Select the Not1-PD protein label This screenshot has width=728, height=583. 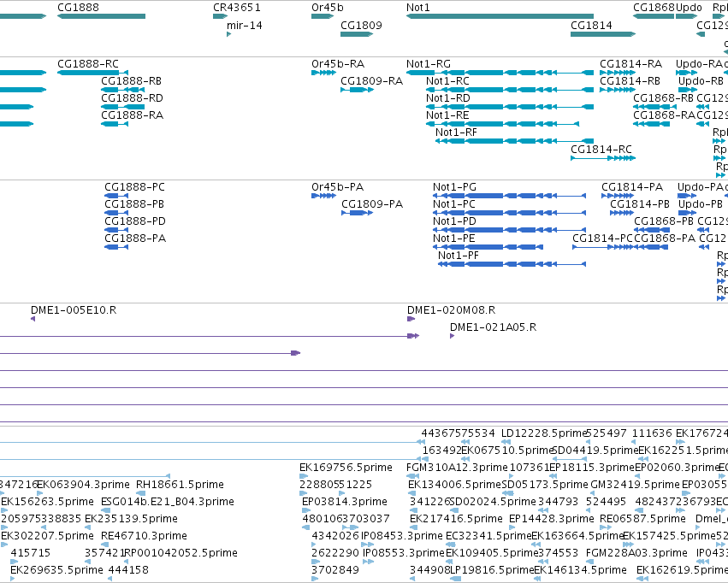point(454,221)
